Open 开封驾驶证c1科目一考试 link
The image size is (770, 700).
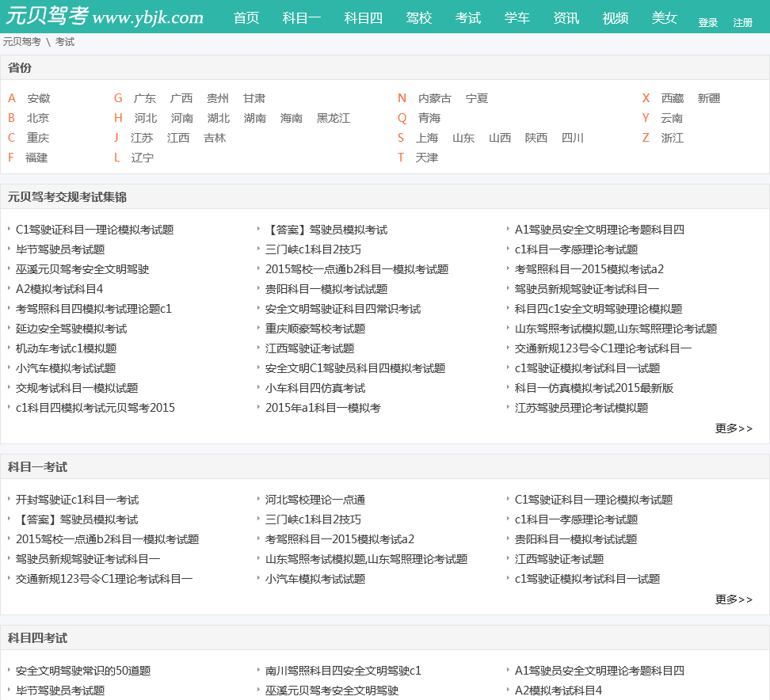[x=78, y=500]
